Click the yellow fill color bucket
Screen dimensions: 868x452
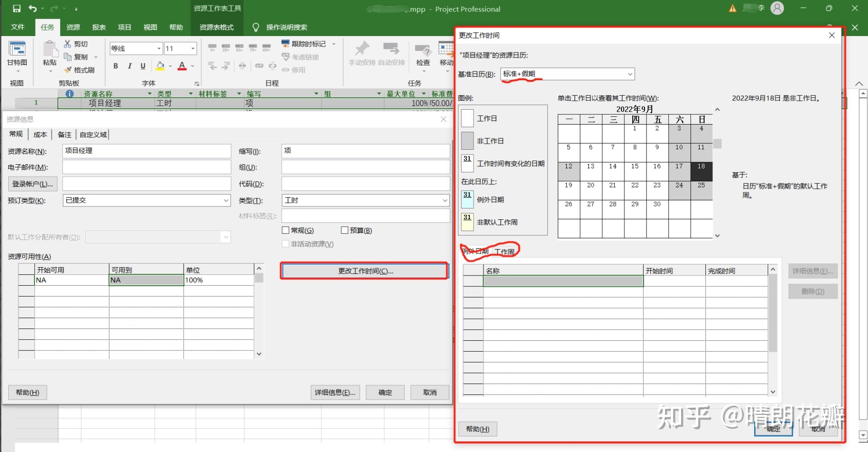[x=160, y=66]
